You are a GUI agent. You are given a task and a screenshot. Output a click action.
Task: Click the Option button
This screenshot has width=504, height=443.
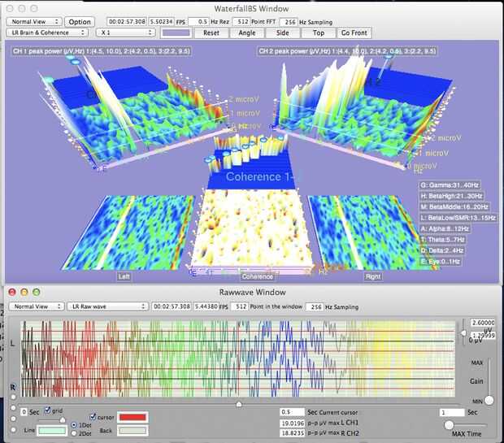pyautogui.click(x=80, y=22)
